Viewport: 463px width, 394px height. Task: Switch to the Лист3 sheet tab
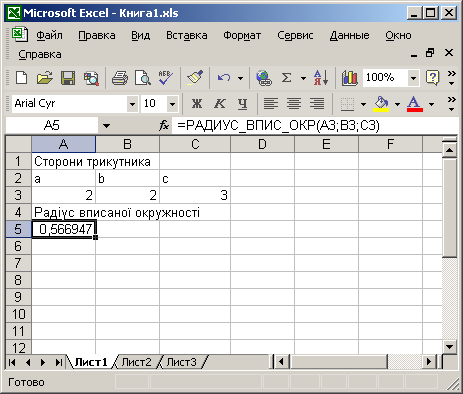click(181, 362)
